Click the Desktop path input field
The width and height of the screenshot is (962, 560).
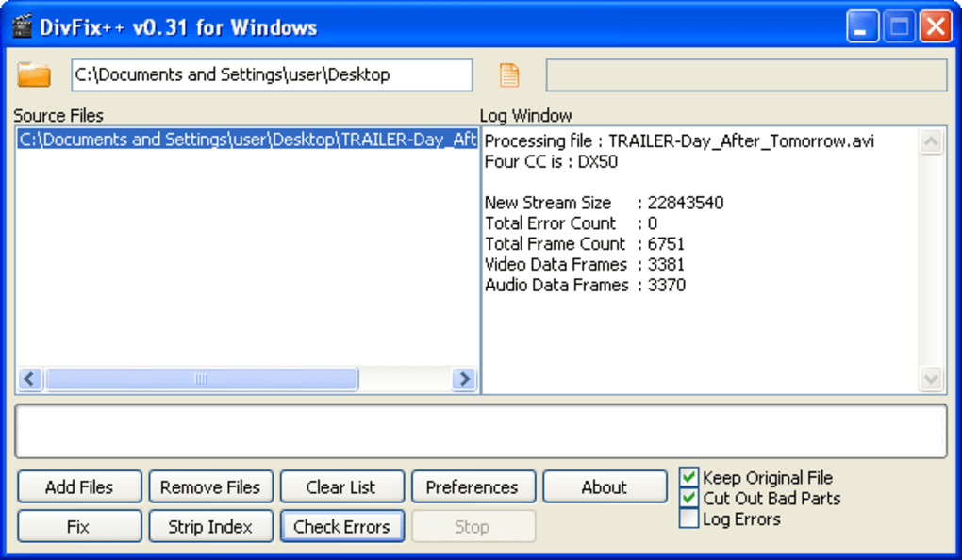pos(272,74)
